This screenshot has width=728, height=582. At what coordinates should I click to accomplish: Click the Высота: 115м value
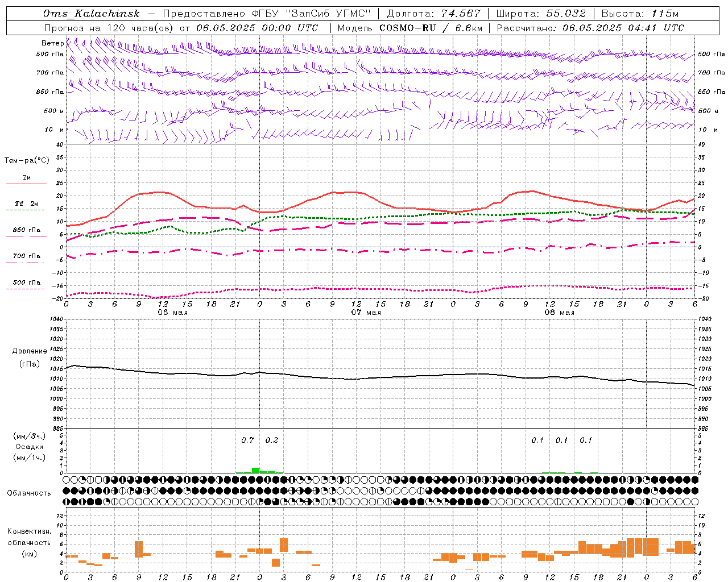(x=640, y=14)
